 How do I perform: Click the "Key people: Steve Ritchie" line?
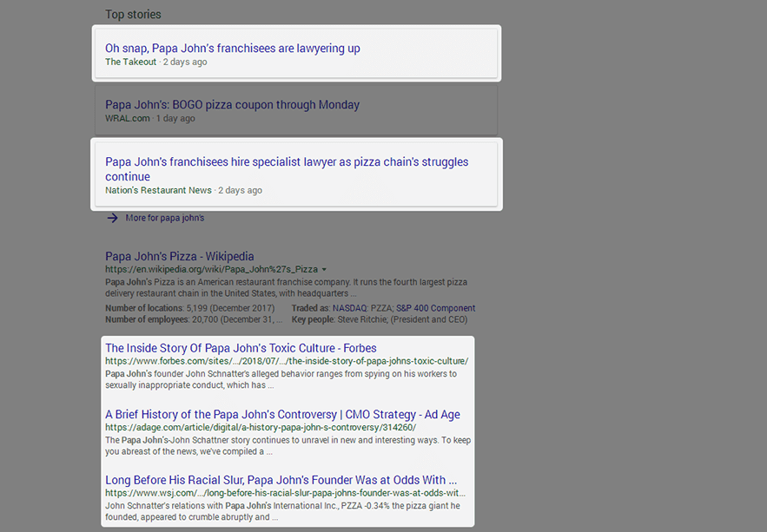tap(380, 319)
